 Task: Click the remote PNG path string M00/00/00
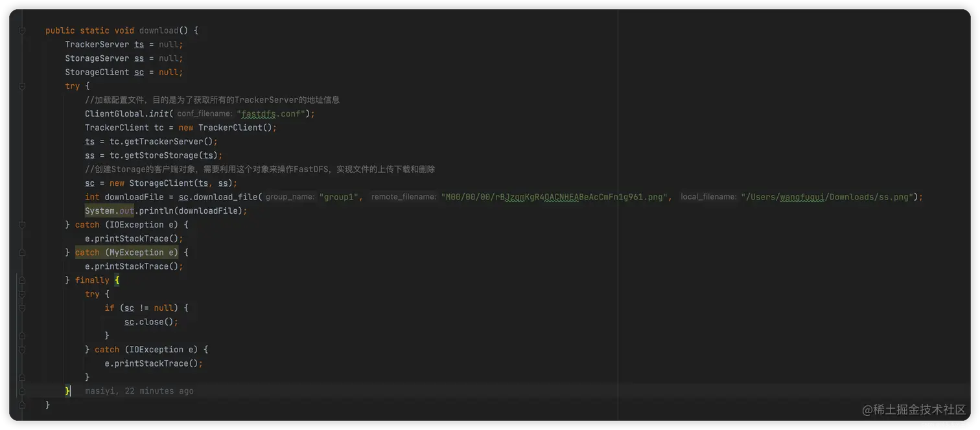[x=554, y=197]
